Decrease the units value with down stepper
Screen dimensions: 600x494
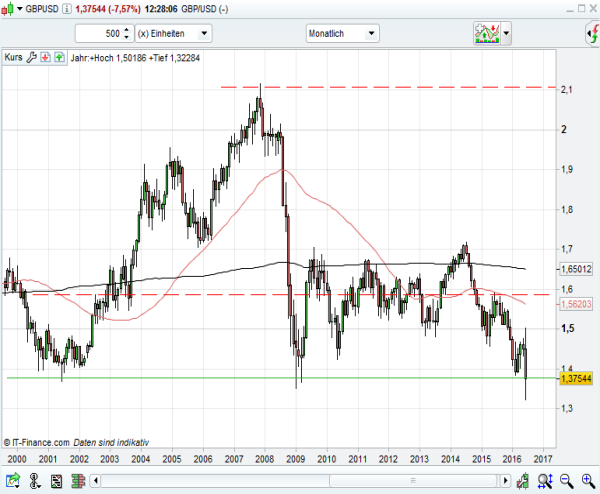tap(127, 37)
